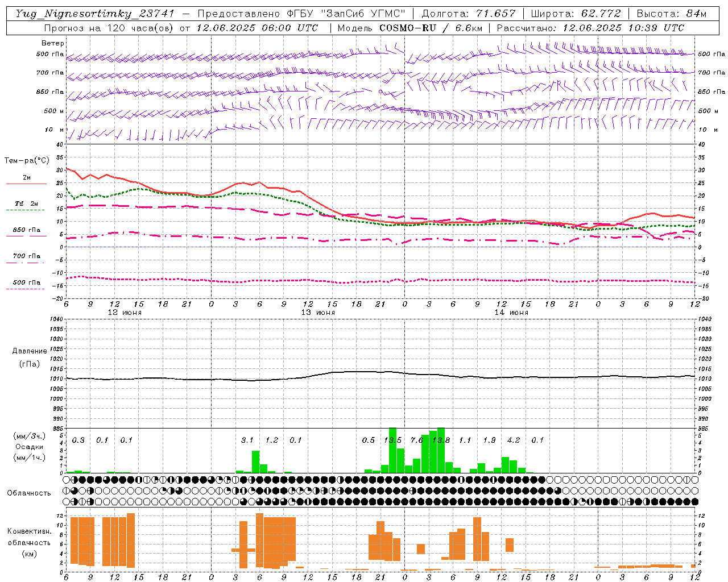Select the 'Прогноз на 120 часа(ов)' forecast text
This screenshot has height=582, width=728.
[110, 28]
